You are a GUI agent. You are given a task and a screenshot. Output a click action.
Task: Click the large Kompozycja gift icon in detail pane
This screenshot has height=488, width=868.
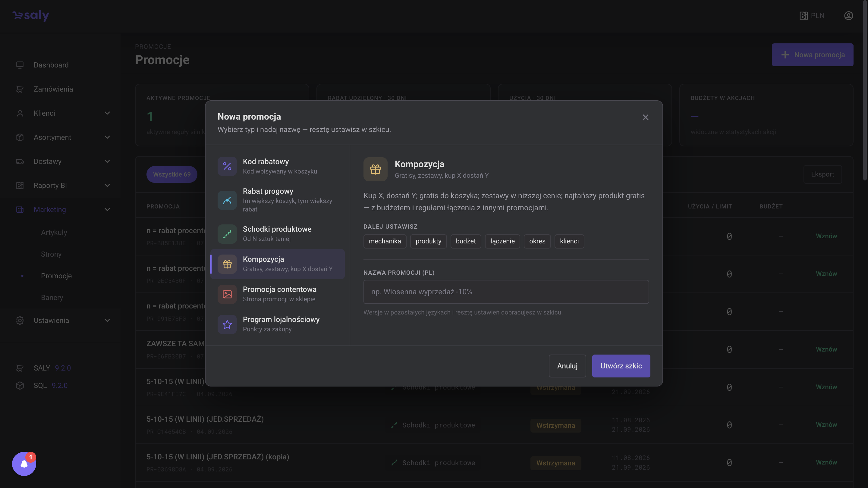(375, 169)
